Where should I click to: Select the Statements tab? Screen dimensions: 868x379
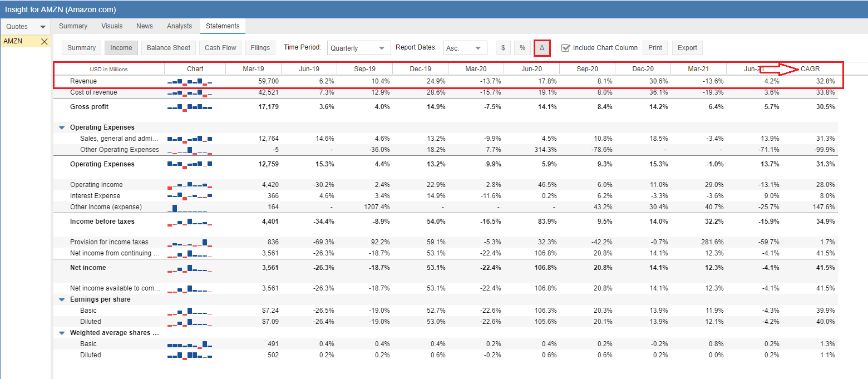(x=223, y=26)
